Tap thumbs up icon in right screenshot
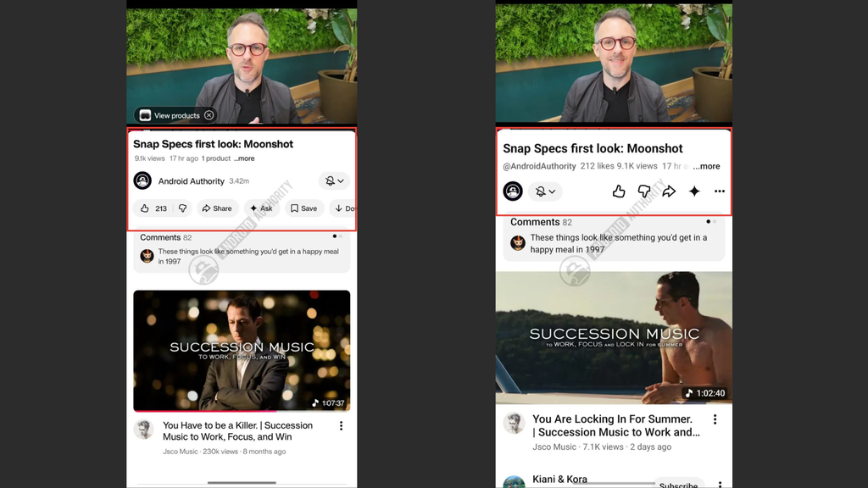Screen dimensions: 868x488 pos(619,191)
